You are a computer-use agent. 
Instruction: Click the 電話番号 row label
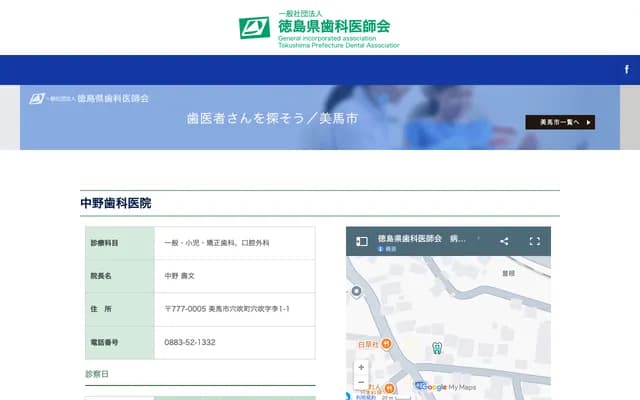[x=104, y=342]
